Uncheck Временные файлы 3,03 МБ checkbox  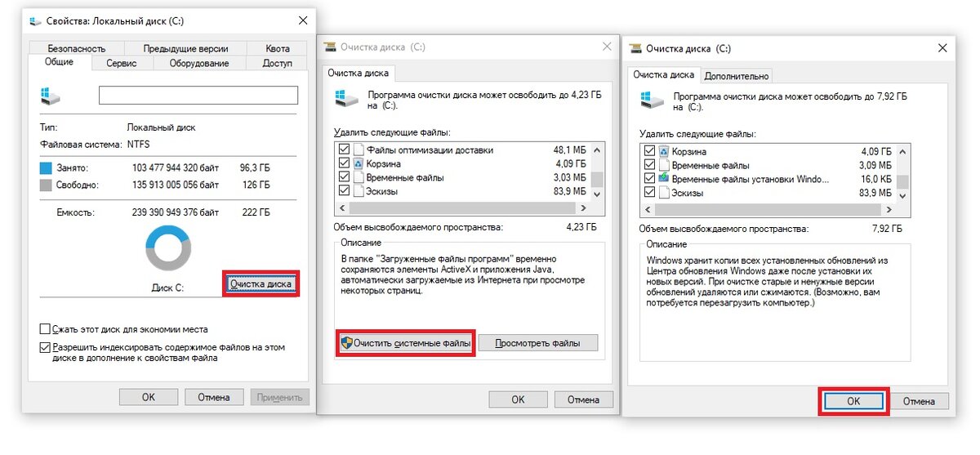(344, 177)
